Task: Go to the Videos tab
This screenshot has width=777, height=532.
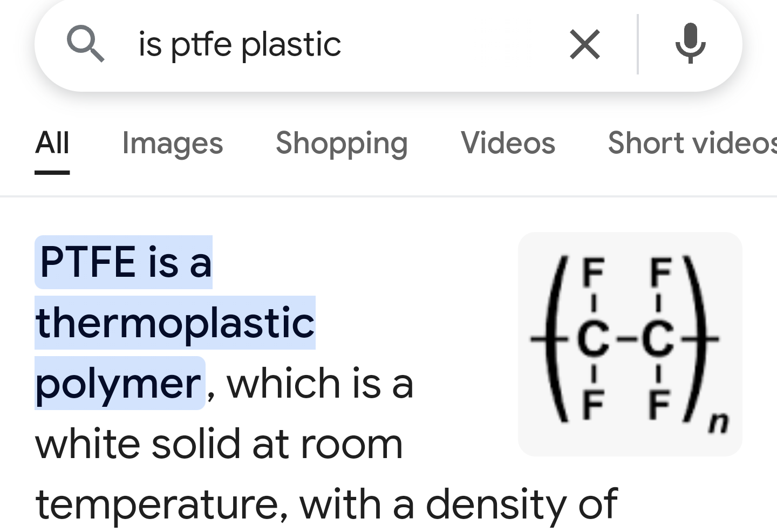Action: 508,143
